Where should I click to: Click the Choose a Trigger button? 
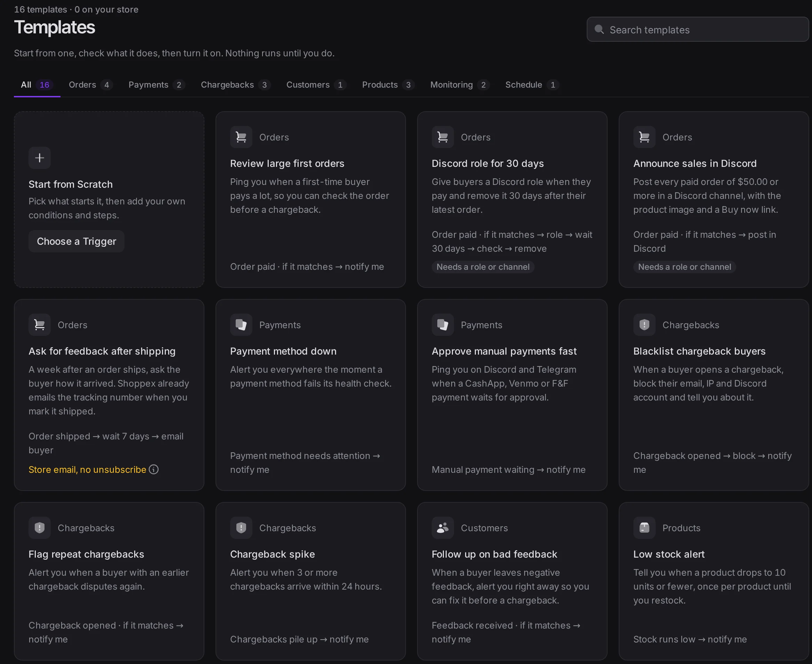(x=76, y=241)
